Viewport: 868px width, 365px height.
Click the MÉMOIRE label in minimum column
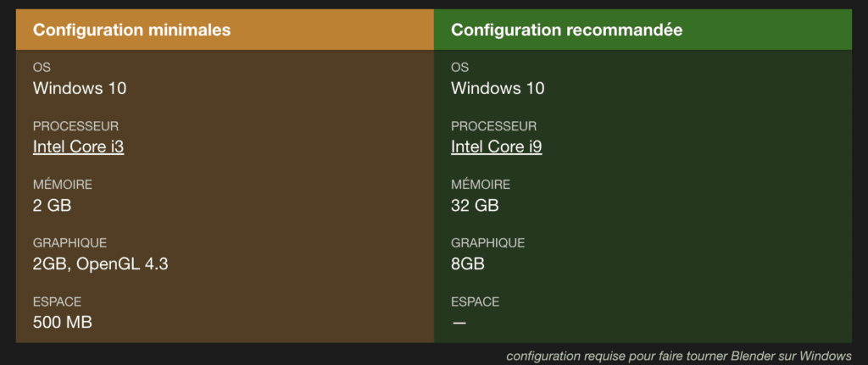point(63,185)
